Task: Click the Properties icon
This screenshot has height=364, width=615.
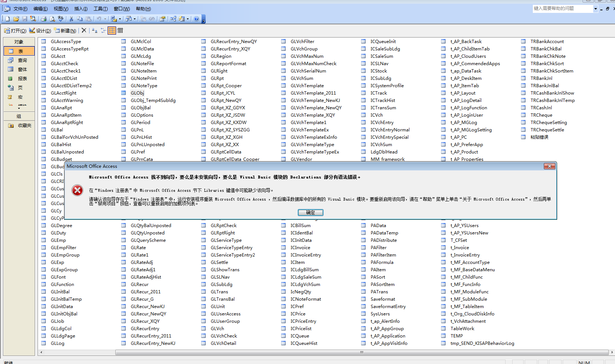Action: 163,19
